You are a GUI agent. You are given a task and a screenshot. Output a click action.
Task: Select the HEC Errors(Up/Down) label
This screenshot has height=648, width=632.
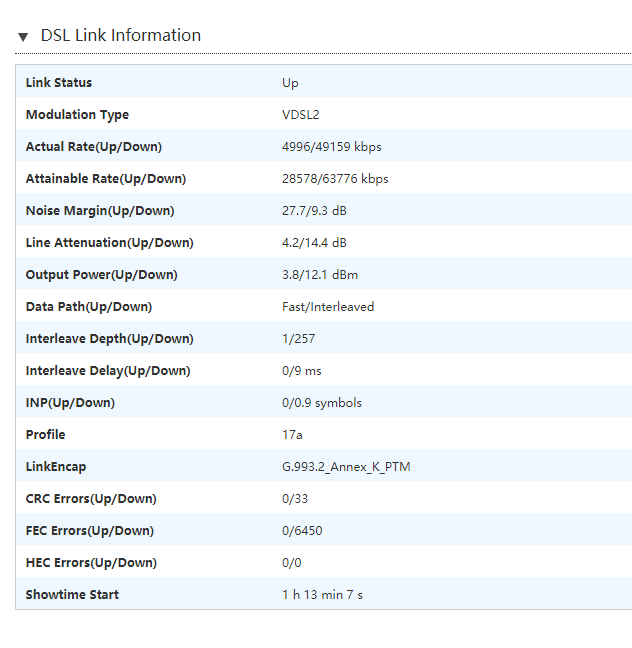click(x=91, y=563)
